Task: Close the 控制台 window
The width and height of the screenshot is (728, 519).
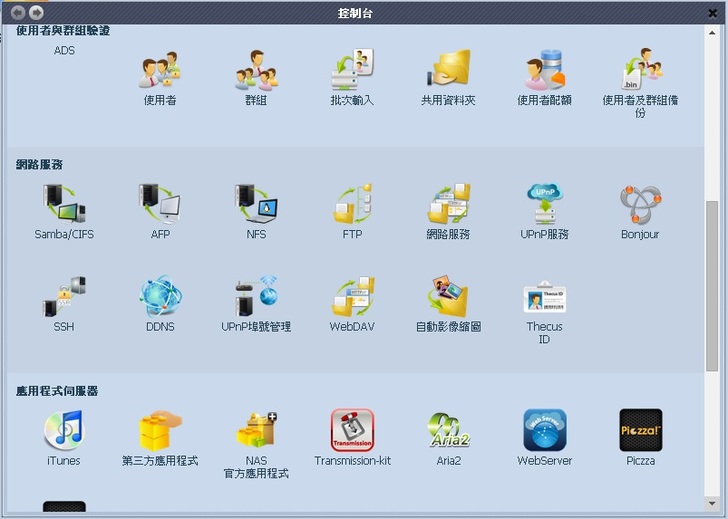Action: click(713, 13)
